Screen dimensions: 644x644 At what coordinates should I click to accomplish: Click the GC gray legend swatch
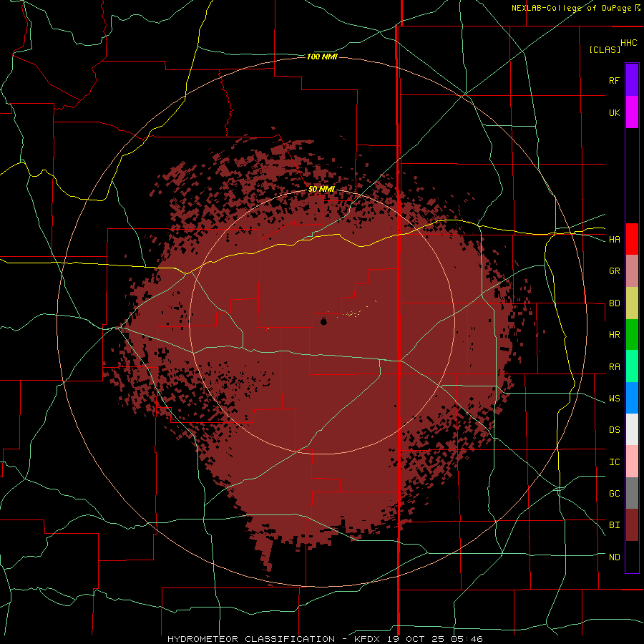(632, 493)
